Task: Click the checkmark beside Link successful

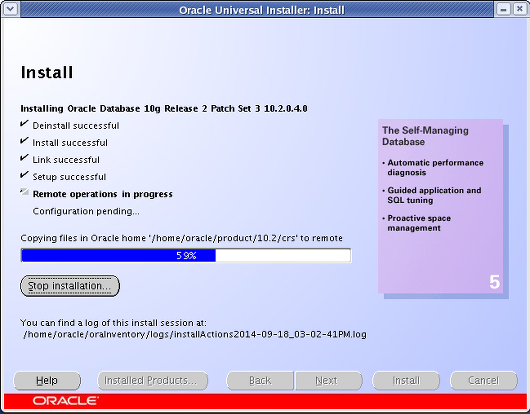Action: point(24,158)
